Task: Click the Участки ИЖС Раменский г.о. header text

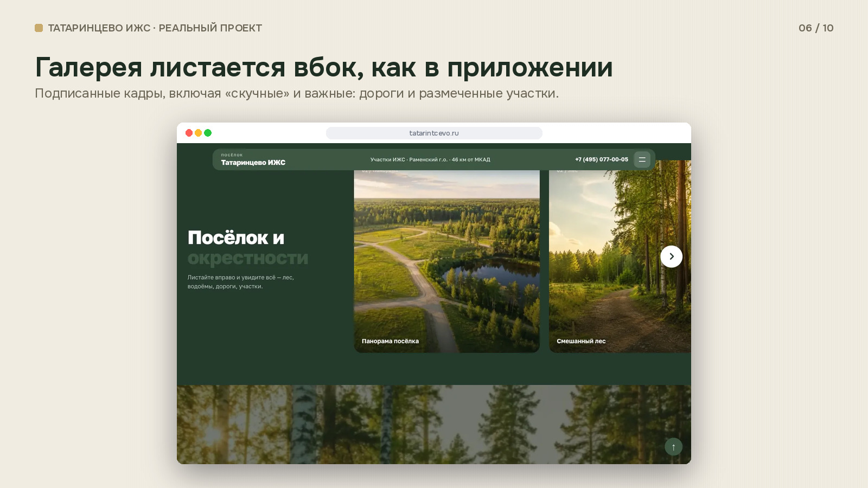Action: [x=430, y=159]
